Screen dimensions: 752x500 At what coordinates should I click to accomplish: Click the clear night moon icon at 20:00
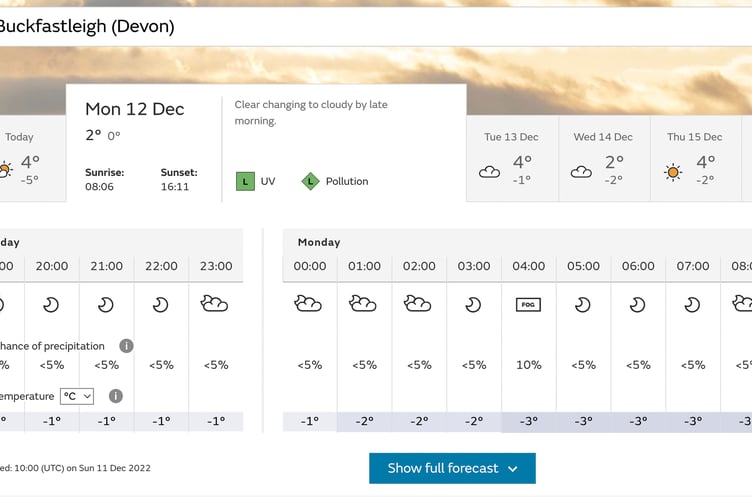click(51, 304)
